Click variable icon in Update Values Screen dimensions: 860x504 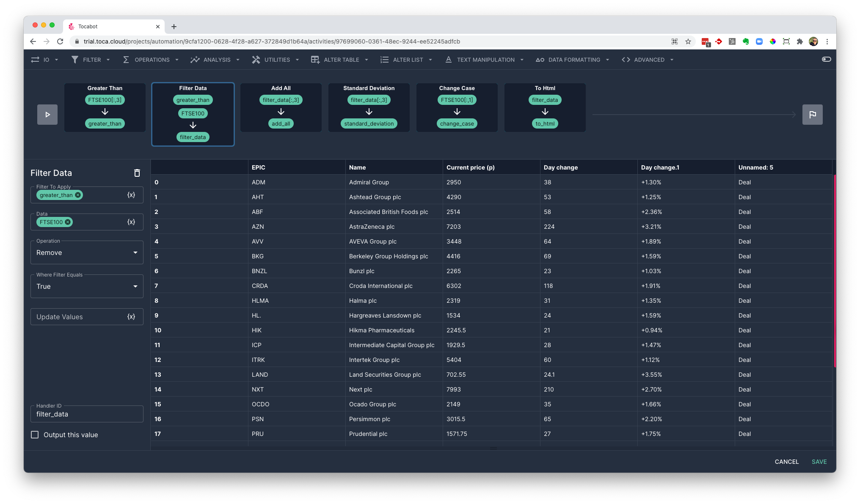131,317
